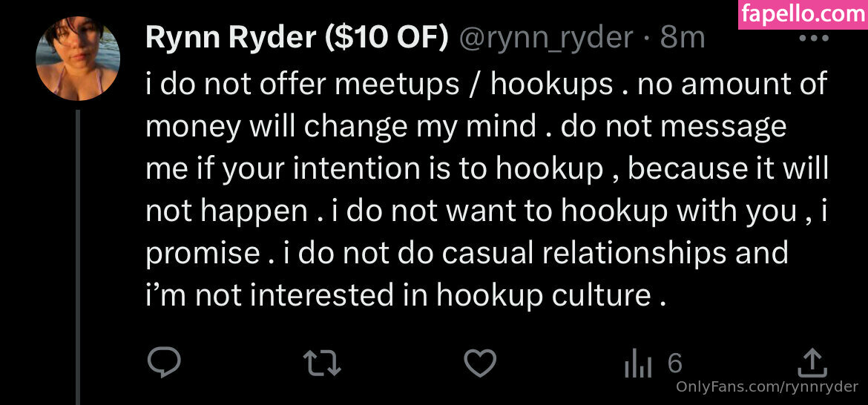Click the tweet line starting "i do not offer meetups"
The height and width of the screenshot is (405, 868).
(x=486, y=84)
